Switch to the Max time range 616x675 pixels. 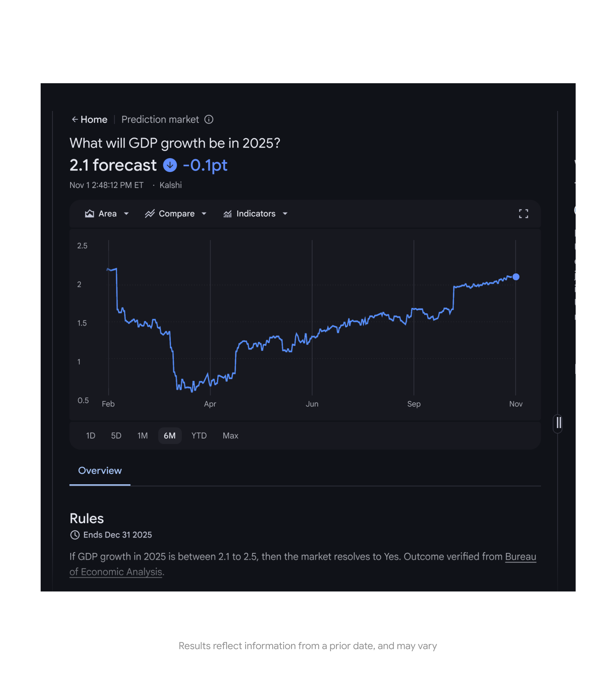(230, 436)
